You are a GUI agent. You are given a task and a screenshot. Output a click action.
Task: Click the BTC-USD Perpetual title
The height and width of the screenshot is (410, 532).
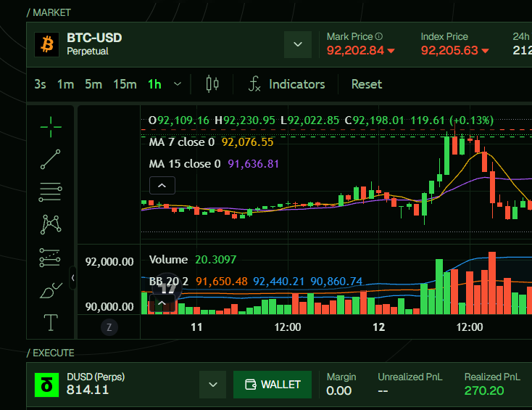point(94,44)
